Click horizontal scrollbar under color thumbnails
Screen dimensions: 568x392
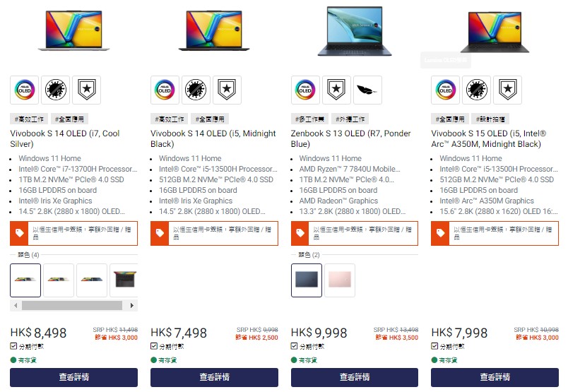tap(72, 306)
